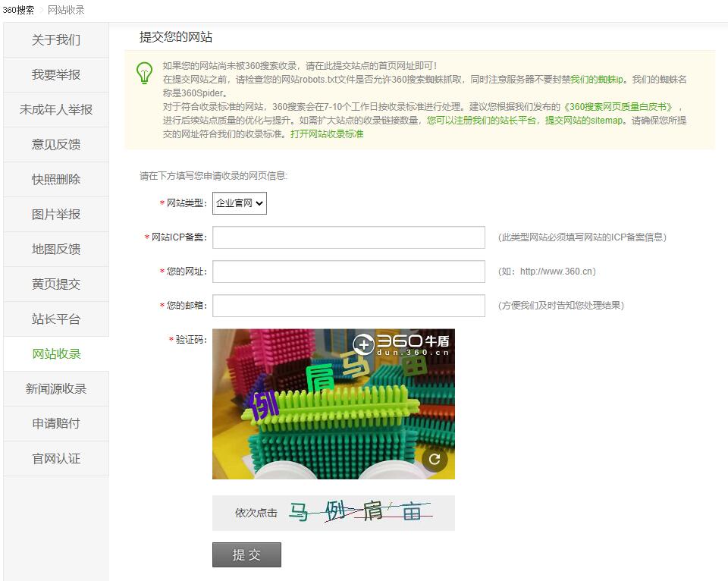Open 站长平台 in sidebar
The width and height of the screenshot is (728, 581).
(x=56, y=319)
